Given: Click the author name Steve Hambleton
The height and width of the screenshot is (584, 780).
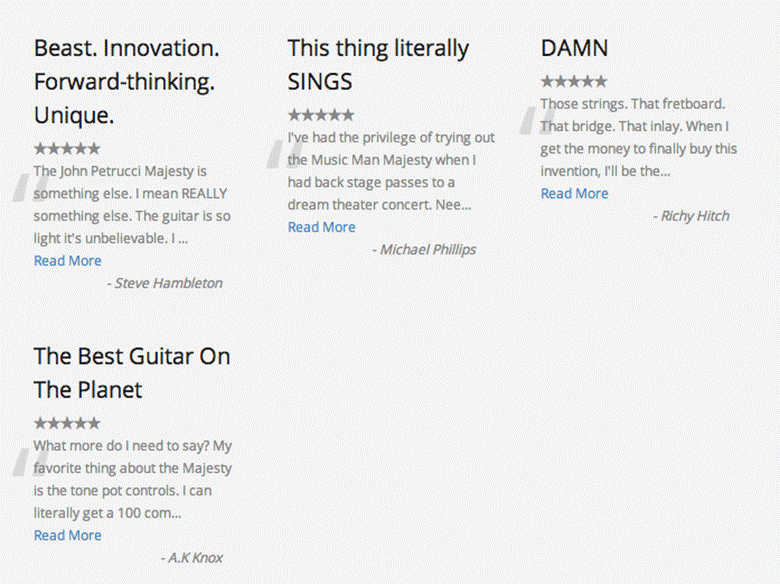Looking at the screenshot, I should (x=165, y=283).
